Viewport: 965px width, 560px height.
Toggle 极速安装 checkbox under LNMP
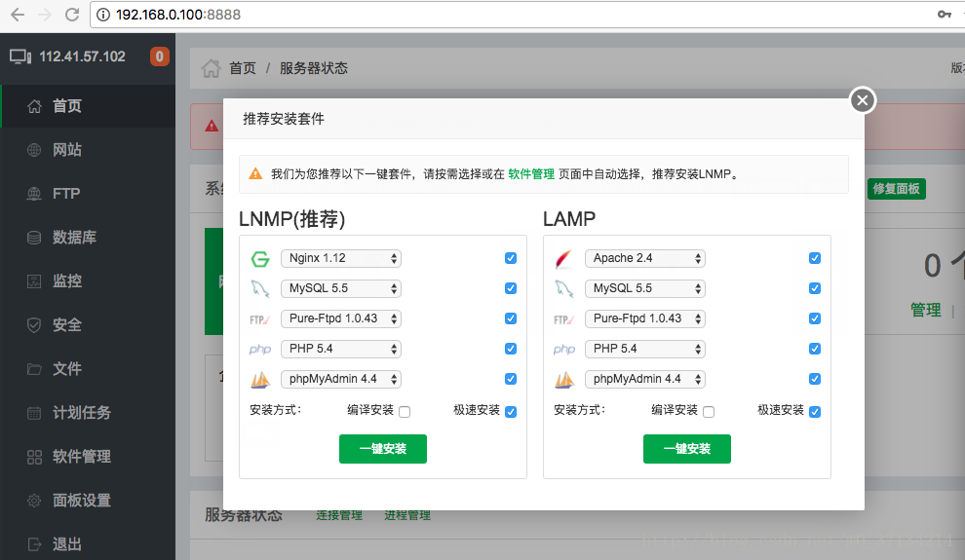(511, 412)
